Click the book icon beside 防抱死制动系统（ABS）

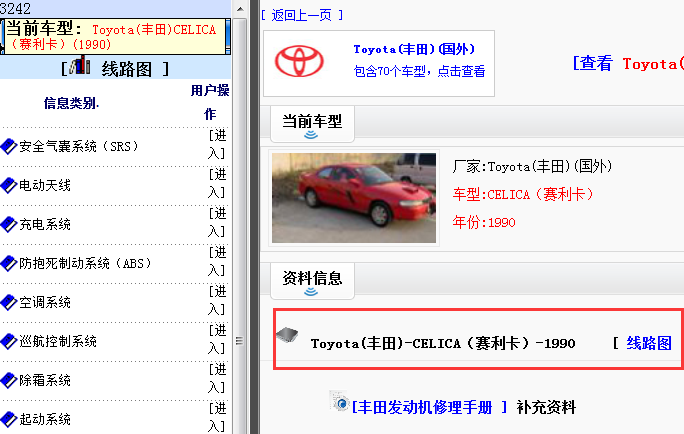(9, 263)
